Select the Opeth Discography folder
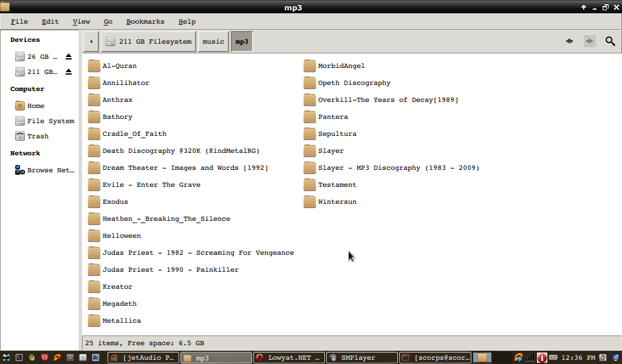This screenshot has height=364, width=622. pyautogui.click(x=354, y=83)
